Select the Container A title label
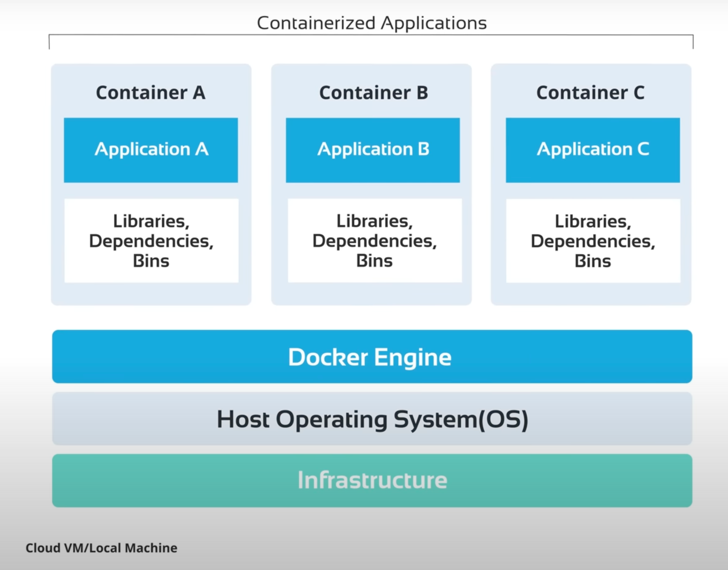The height and width of the screenshot is (570, 728). 151,93
